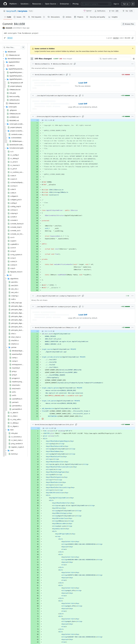
Task: Switch to the Discussions tab
Action: click(54, 17)
